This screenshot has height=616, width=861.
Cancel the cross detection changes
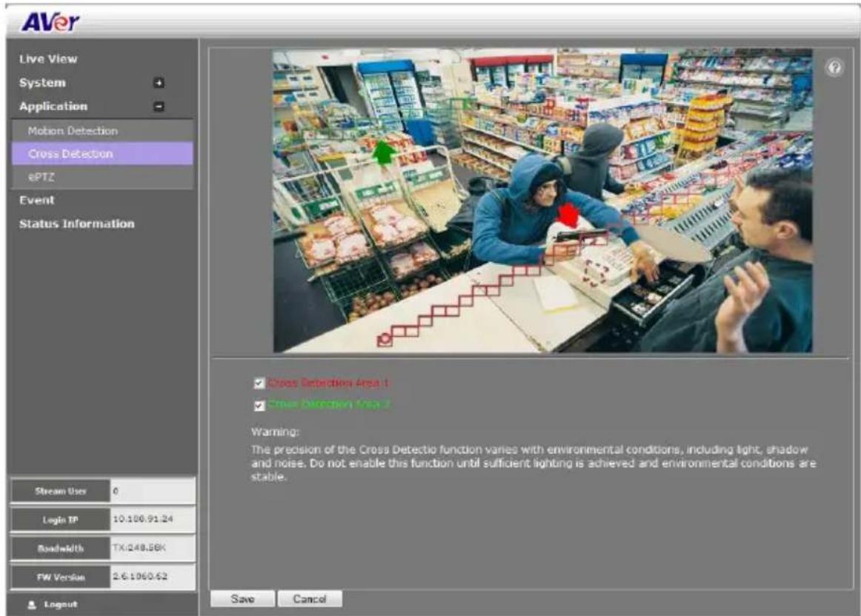point(310,599)
